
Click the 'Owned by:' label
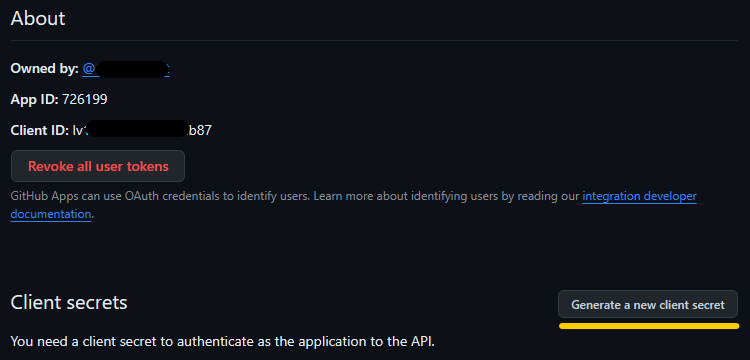(44, 68)
